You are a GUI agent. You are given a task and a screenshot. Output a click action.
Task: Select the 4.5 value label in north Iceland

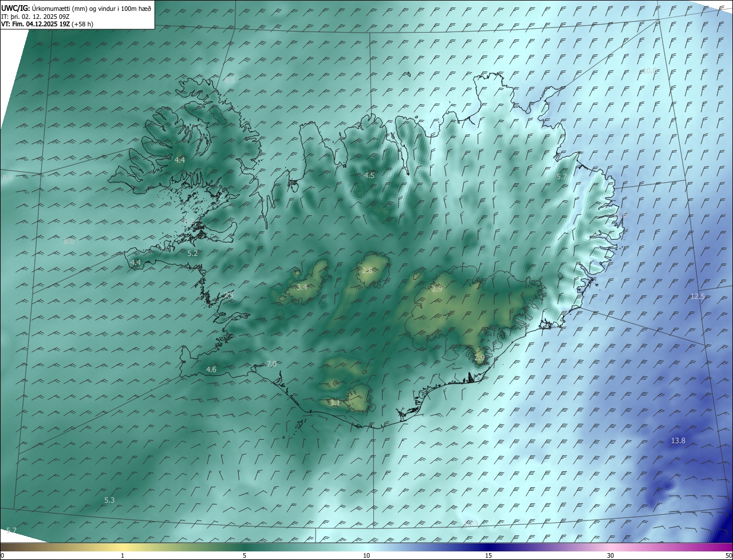point(369,176)
